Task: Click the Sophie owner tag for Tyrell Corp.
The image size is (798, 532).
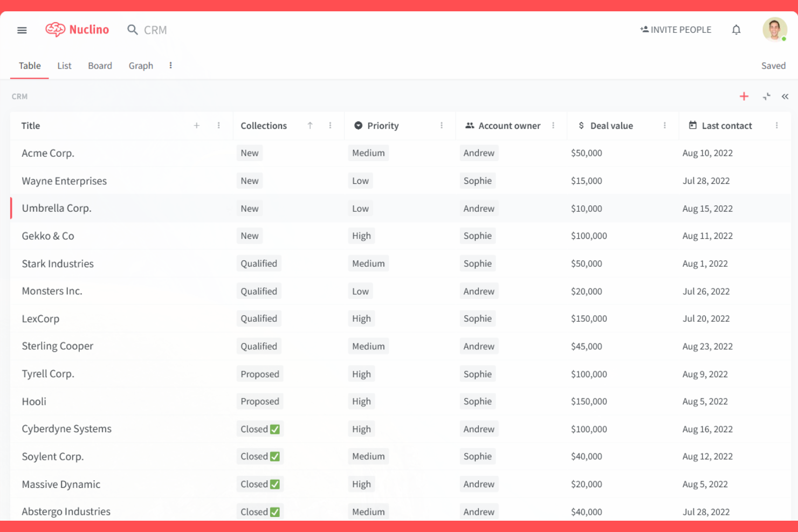Action: (478, 374)
